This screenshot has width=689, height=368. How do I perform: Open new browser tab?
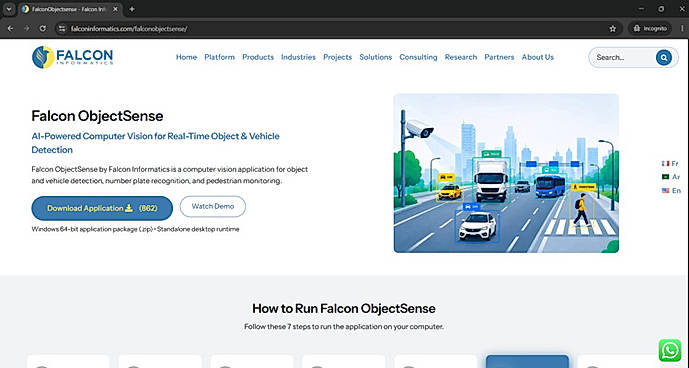point(132,9)
